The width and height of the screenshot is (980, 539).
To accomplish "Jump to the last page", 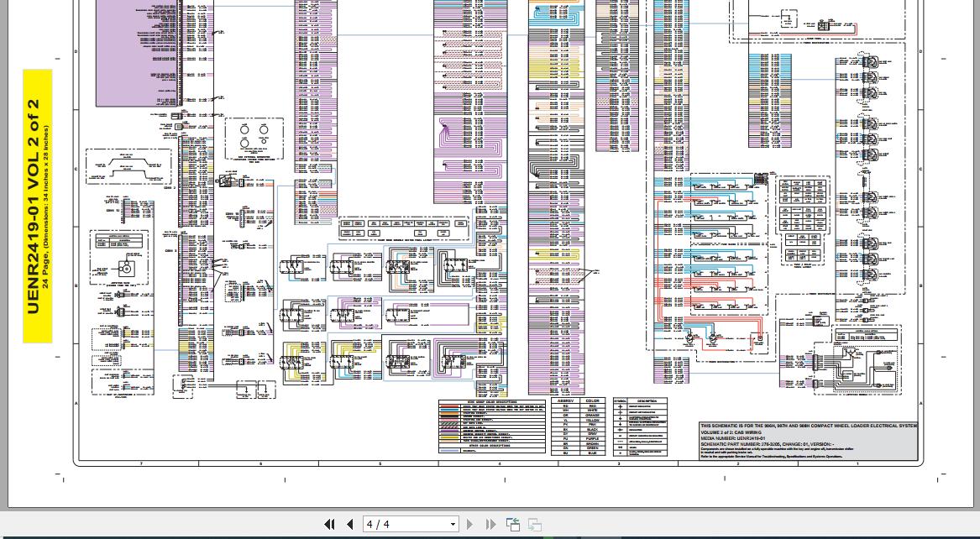I will coord(490,525).
